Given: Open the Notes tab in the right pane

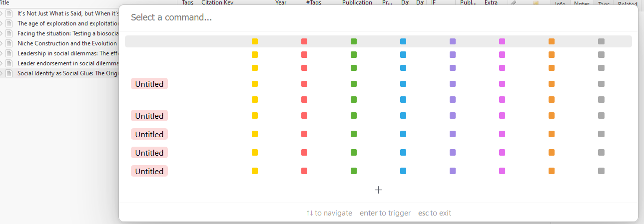Looking at the screenshot, I should [x=582, y=3].
